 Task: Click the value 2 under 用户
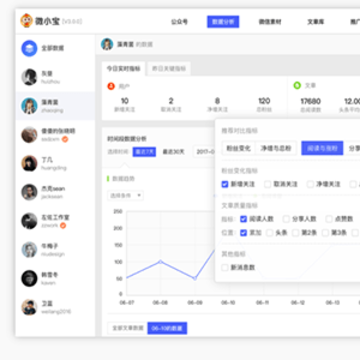pyautogui.click(x=171, y=101)
